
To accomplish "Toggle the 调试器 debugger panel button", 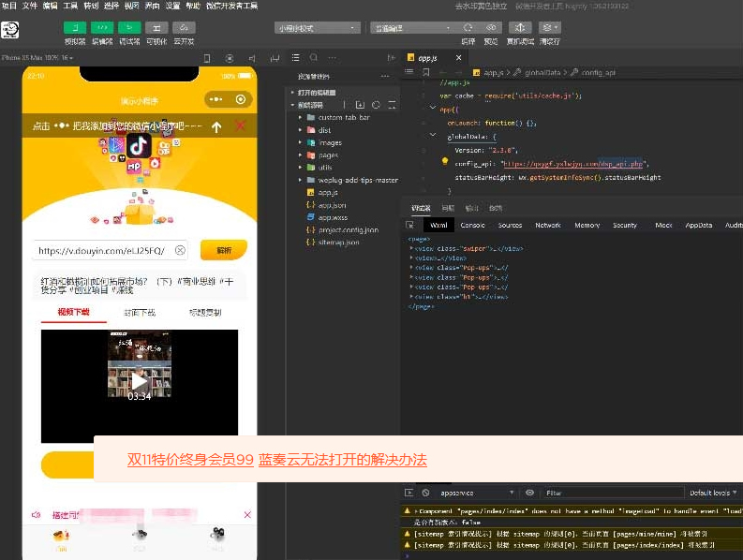I will coord(129,27).
